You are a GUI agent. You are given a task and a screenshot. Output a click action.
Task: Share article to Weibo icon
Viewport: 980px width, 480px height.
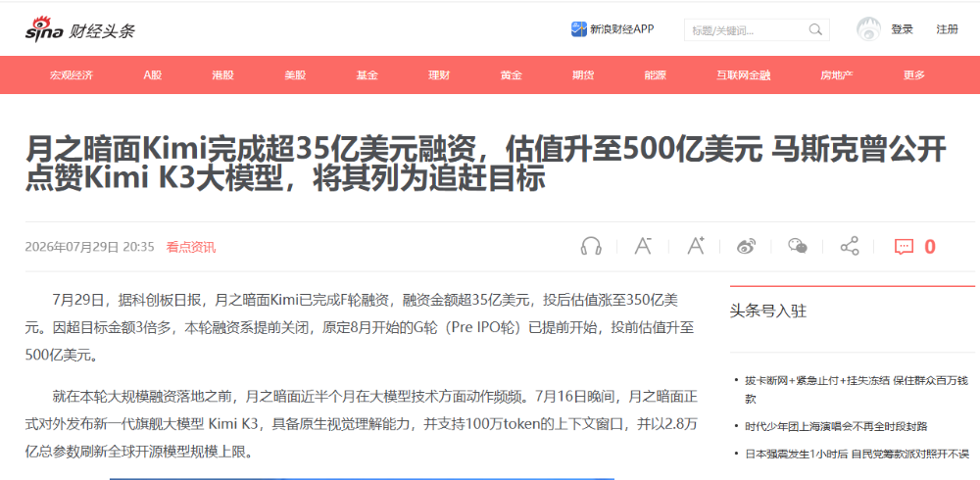(x=746, y=246)
